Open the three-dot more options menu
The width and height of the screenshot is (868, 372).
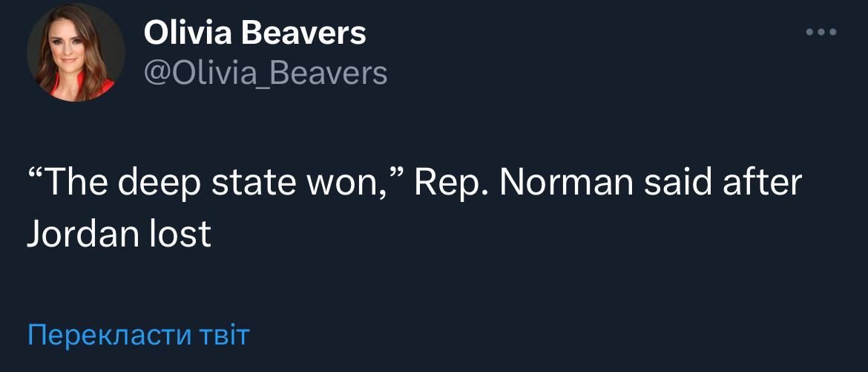pyautogui.click(x=821, y=32)
